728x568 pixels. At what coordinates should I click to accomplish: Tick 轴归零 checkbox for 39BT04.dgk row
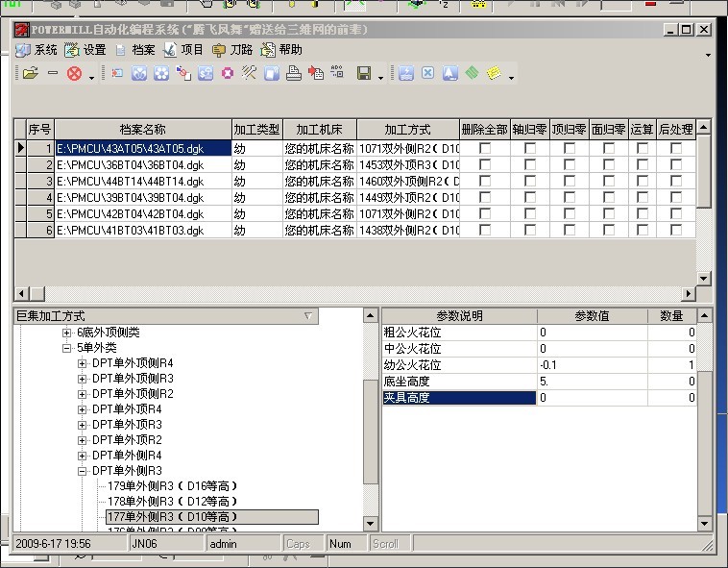530,197
